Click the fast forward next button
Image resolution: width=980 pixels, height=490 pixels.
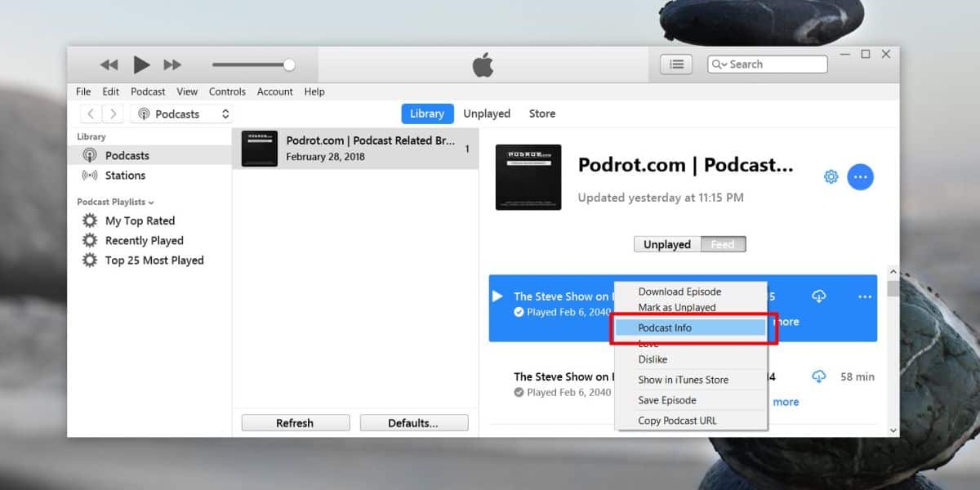(172, 65)
